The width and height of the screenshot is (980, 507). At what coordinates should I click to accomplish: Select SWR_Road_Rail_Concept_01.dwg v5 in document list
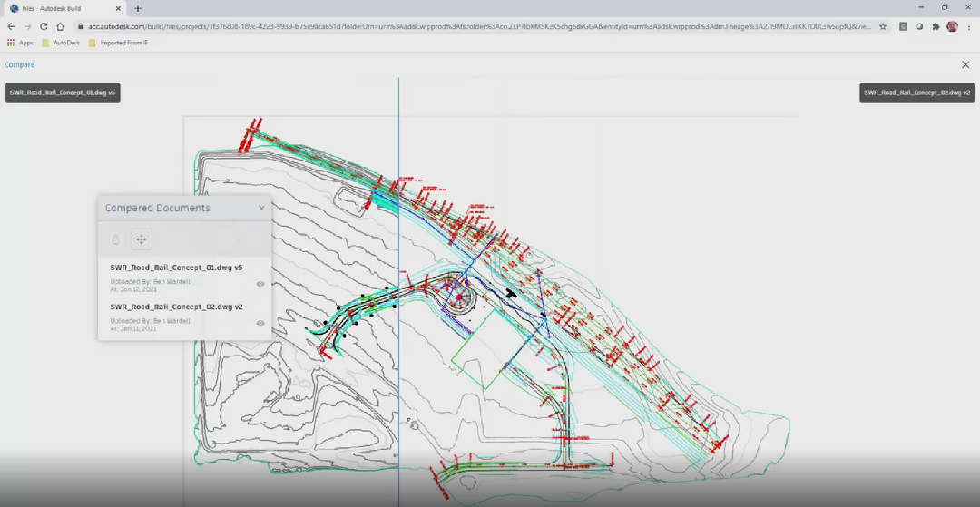pos(176,268)
